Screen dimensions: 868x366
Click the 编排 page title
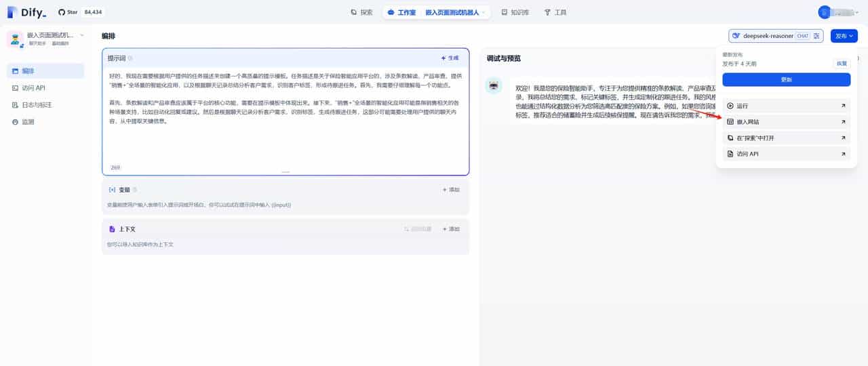(108, 36)
